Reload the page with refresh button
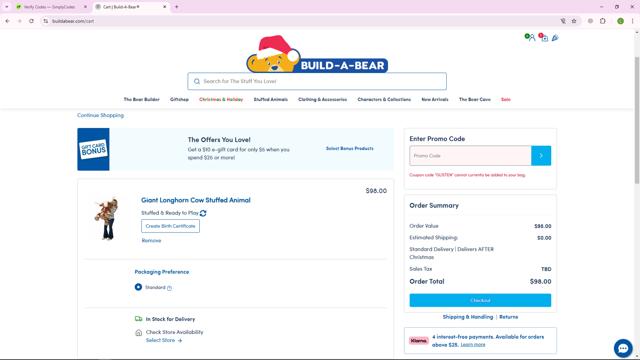The image size is (640, 360). (x=31, y=21)
